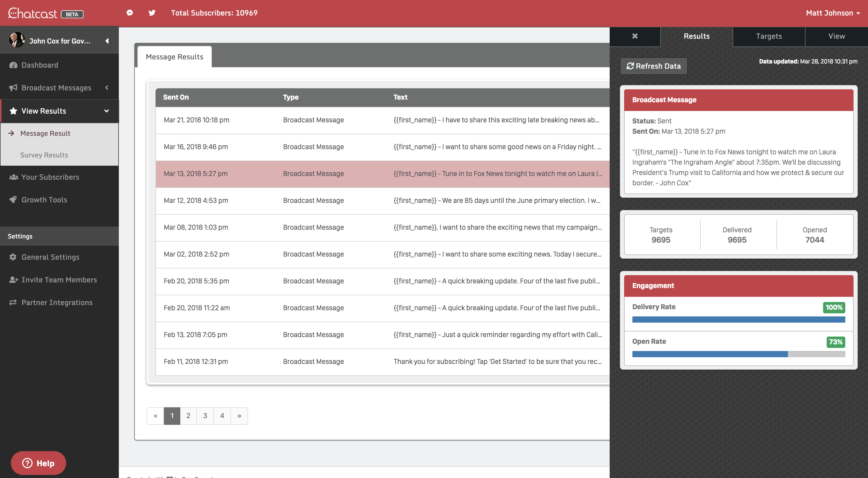Click the Broadcast Messages megaphone icon
This screenshot has width=868, height=478.
click(13, 87)
